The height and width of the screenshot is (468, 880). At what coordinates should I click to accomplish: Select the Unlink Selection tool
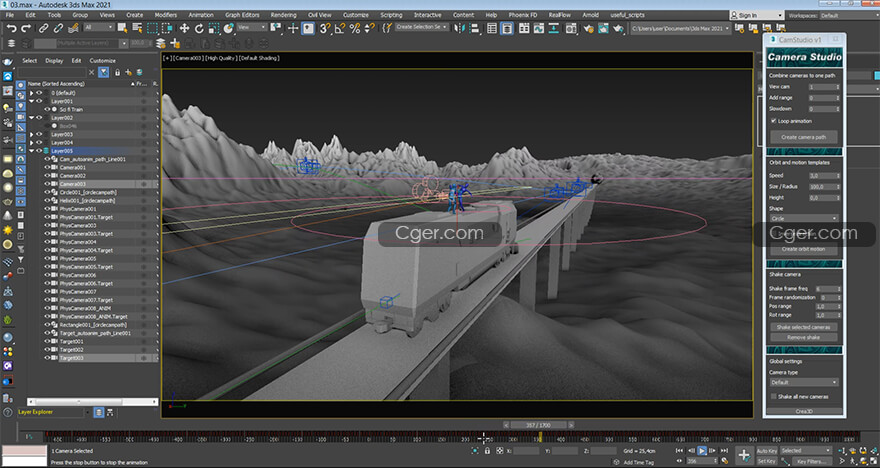[x=58, y=27]
